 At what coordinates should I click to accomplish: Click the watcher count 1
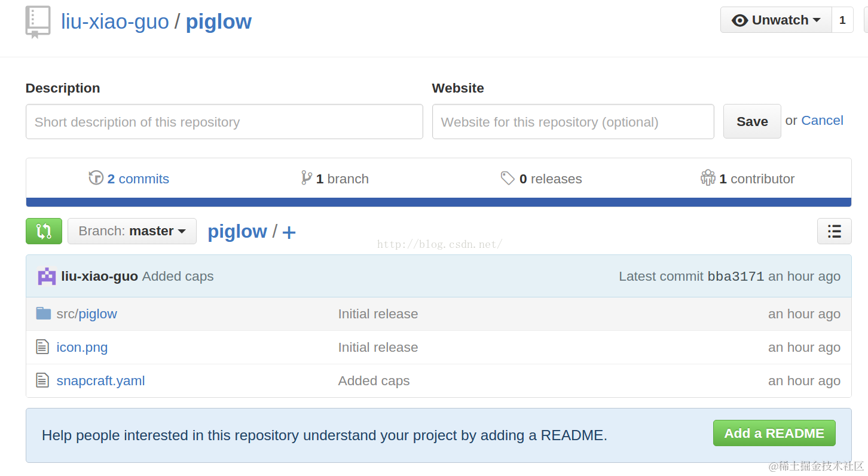pos(842,20)
